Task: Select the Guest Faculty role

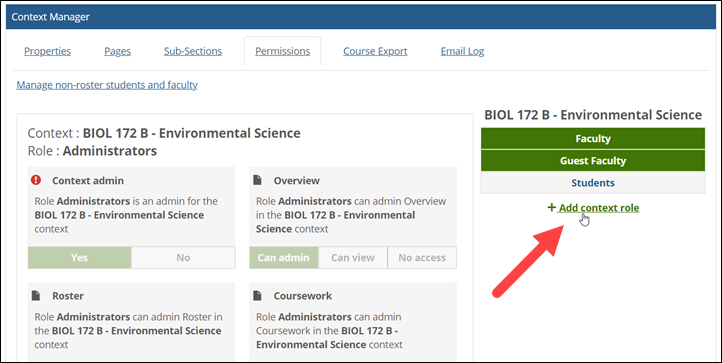Action: pos(593,161)
